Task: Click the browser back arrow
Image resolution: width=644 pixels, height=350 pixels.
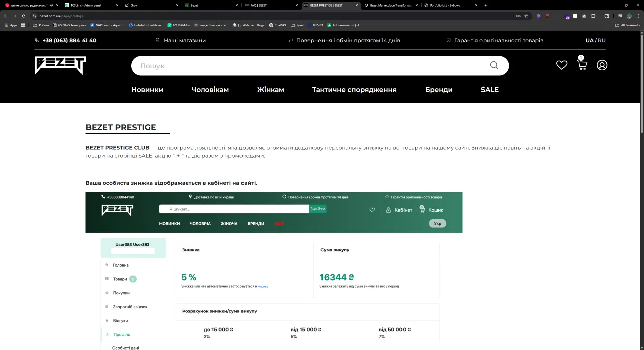Action: click(x=6, y=16)
